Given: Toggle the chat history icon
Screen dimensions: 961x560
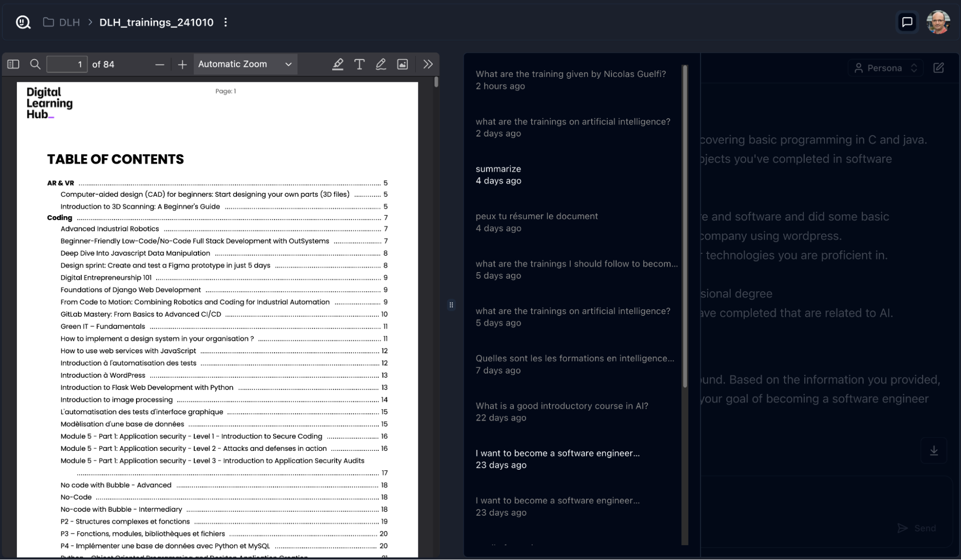Looking at the screenshot, I should coord(907,22).
